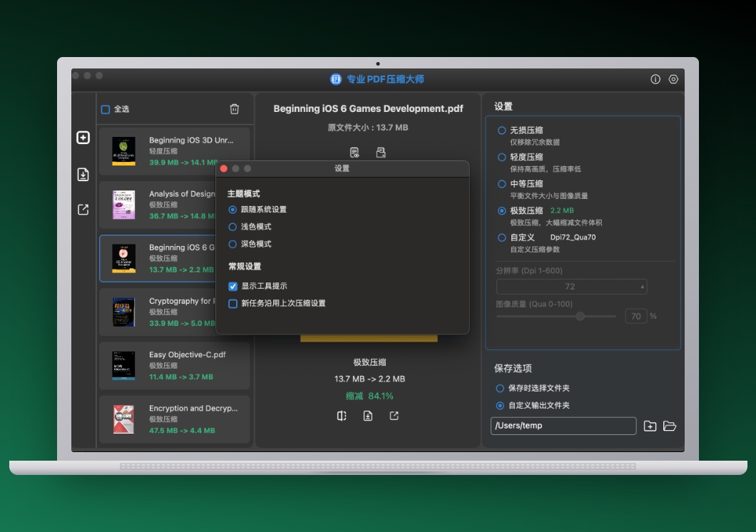The image size is (756, 532).
Task: Enable 新任务沿用上次压缩设置 checkbox
Action: (233, 304)
